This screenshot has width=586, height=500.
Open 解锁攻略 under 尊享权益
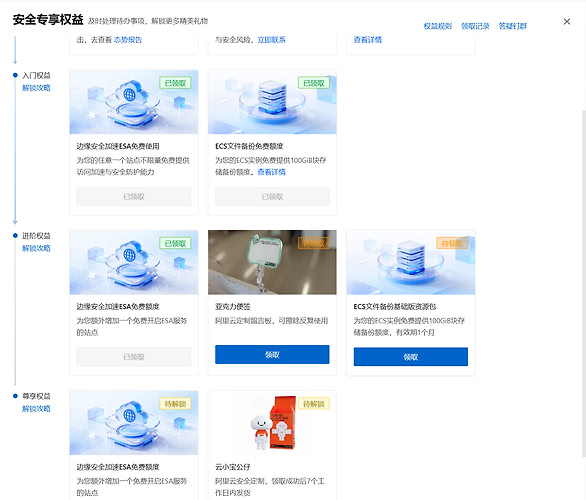point(36,408)
